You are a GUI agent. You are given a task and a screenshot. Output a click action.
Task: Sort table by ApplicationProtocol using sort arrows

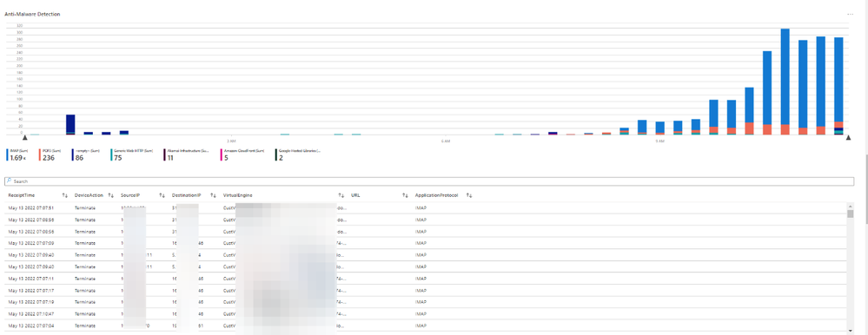click(x=469, y=195)
